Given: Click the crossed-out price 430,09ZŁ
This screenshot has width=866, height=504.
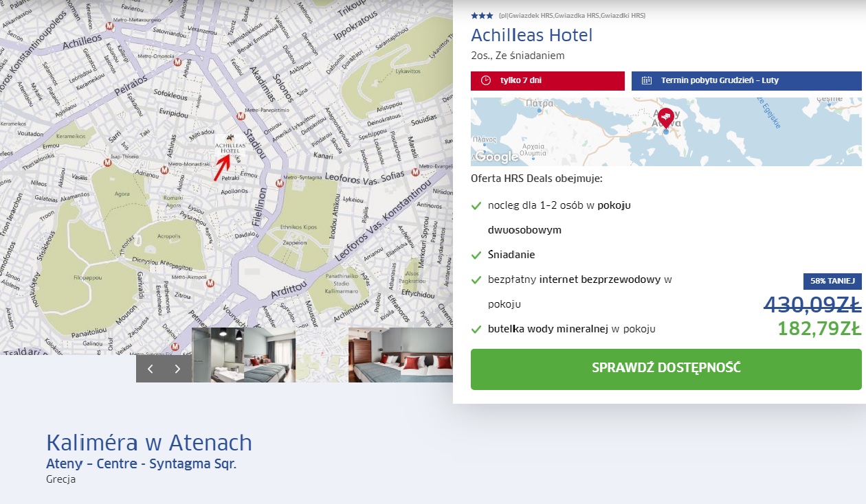Looking at the screenshot, I should (812, 304).
